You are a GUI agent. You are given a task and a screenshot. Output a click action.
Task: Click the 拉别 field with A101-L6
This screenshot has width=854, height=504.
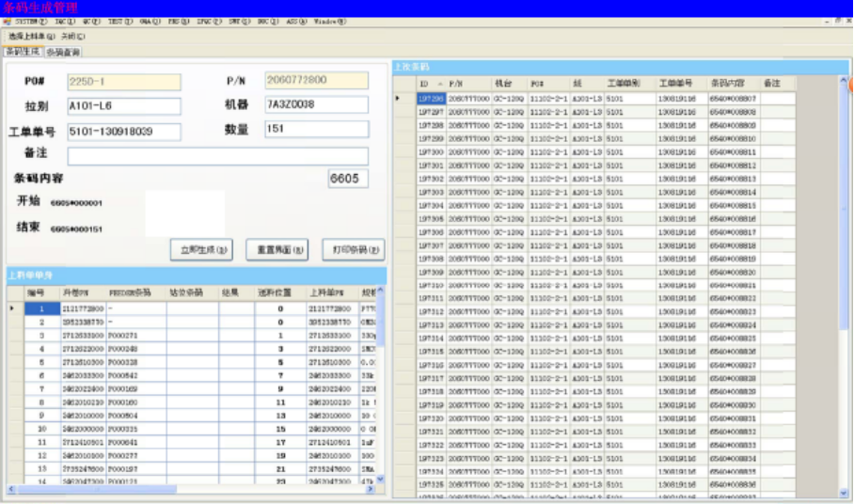coord(124,106)
